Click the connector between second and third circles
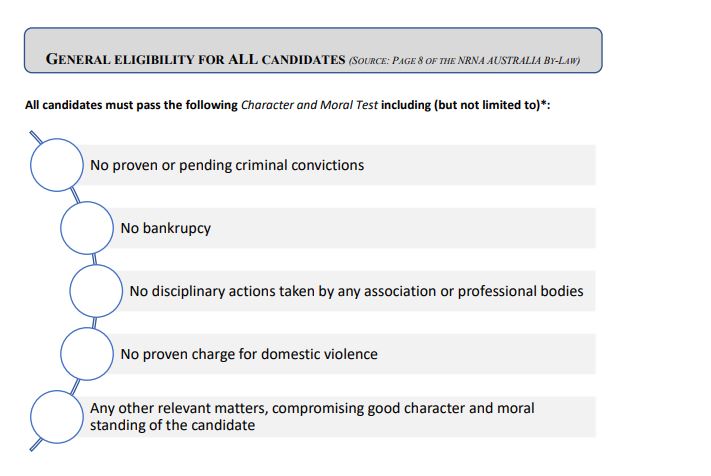The image size is (711, 476). pyautogui.click(x=94, y=259)
